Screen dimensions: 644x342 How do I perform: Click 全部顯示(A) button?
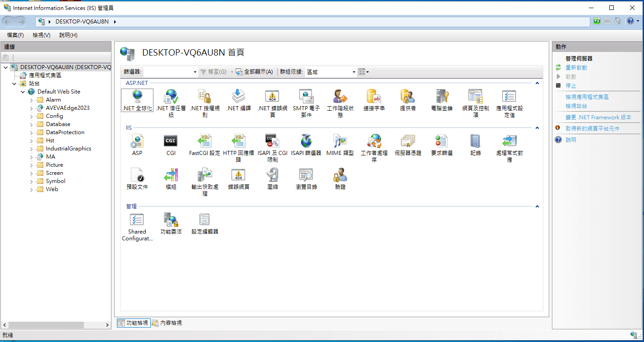255,72
